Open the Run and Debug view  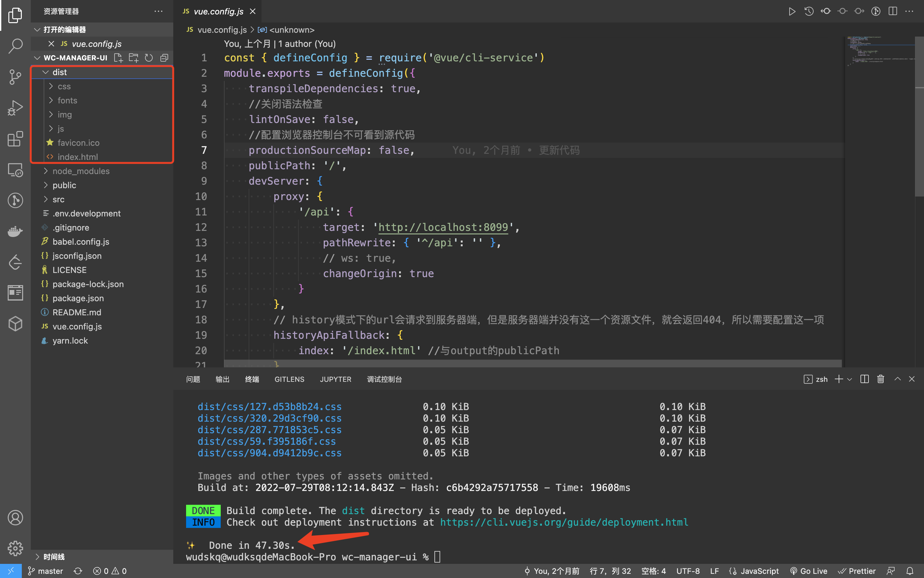(x=15, y=108)
